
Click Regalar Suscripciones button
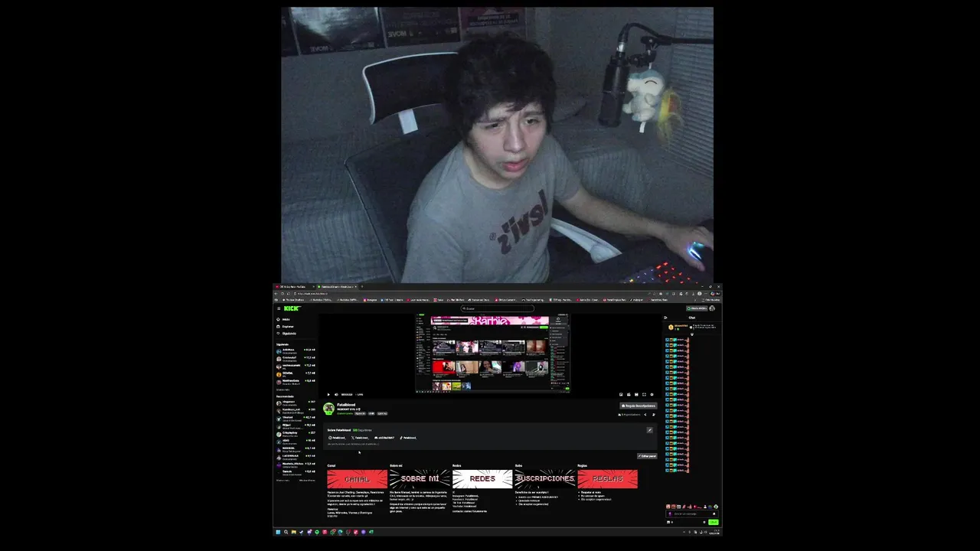[639, 406]
